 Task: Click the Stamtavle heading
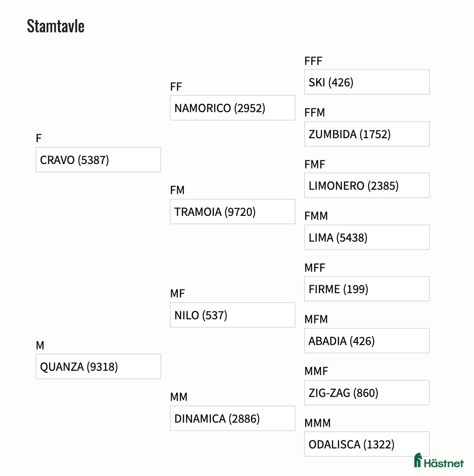[x=56, y=26]
